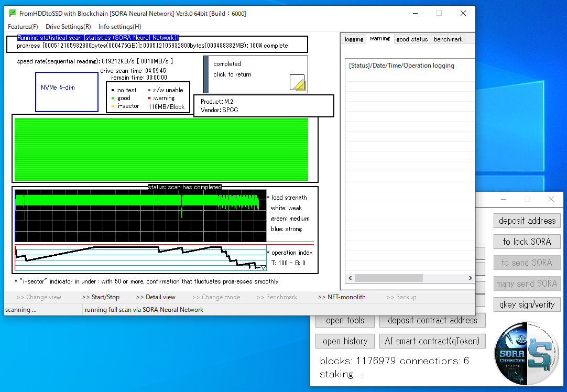The width and height of the screenshot is (567, 392).
Task: Click the highlighted Running statistical scan title
Action: click(x=97, y=38)
